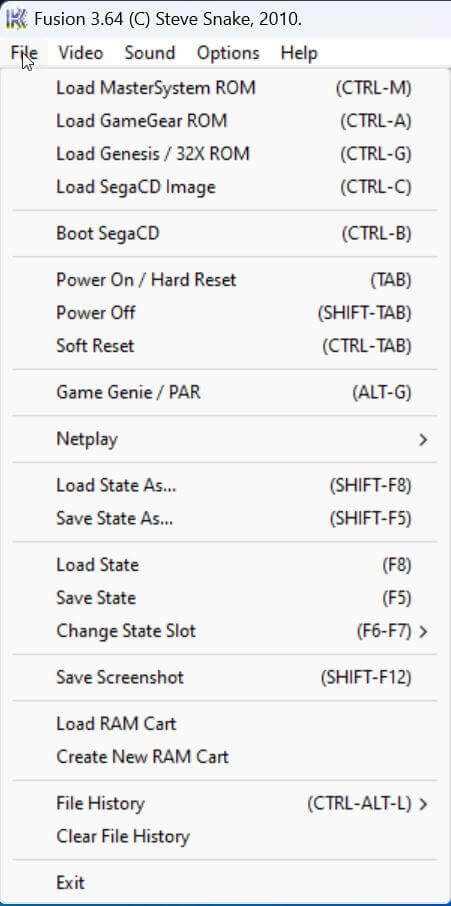Expand the File History submenu
The image size is (451, 906).
point(225,804)
